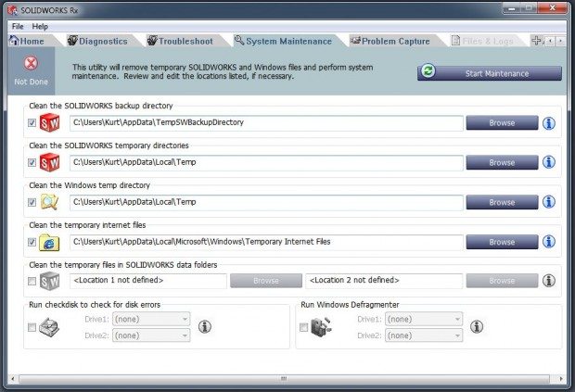Image resolution: width=575 pixels, height=392 pixels.
Task: Open checkdisk Drive1 dropdown
Action: [150, 319]
